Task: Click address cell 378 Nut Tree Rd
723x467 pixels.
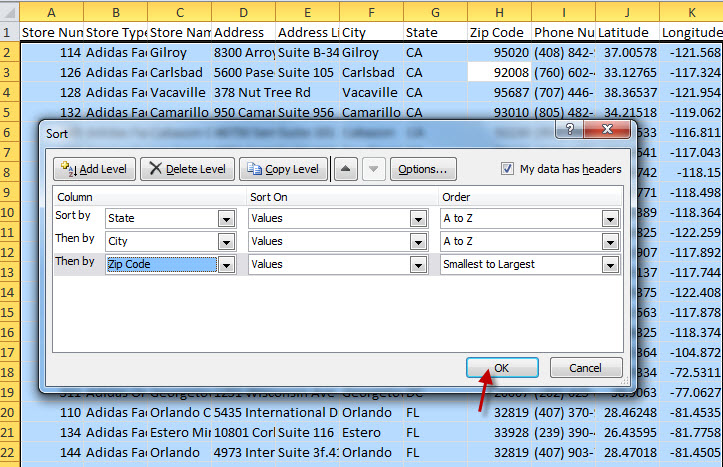Action: coord(244,93)
